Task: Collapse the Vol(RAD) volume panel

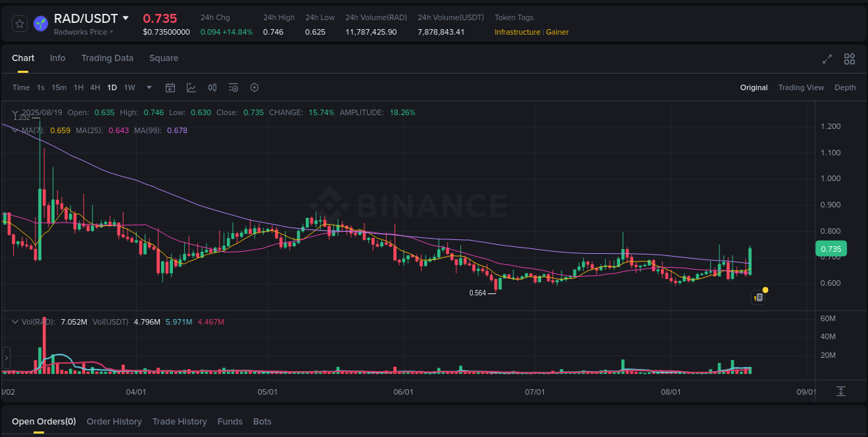Action: (x=15, y=321)
